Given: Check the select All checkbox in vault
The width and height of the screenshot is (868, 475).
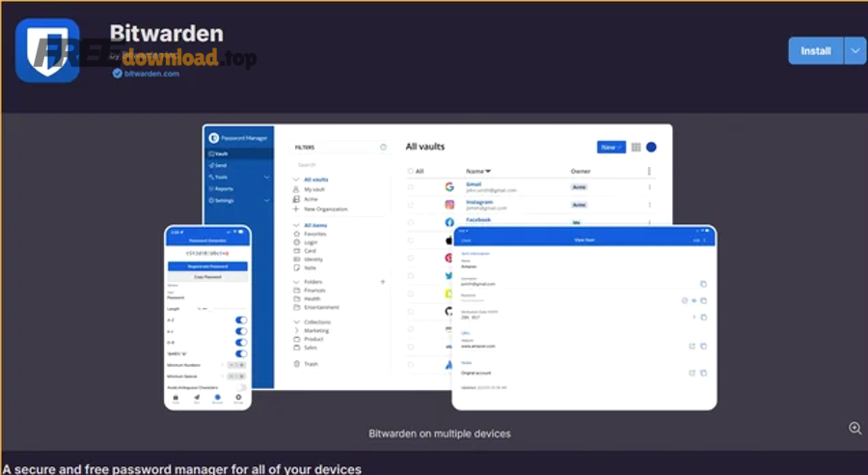Looking at the screenshot, I should coord(410,171).
